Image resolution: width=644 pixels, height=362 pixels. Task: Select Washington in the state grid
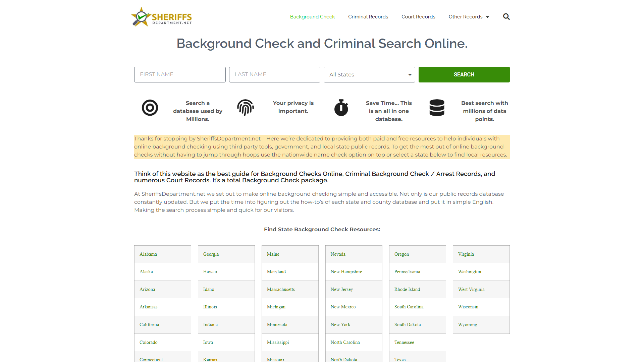pos(470,272)
